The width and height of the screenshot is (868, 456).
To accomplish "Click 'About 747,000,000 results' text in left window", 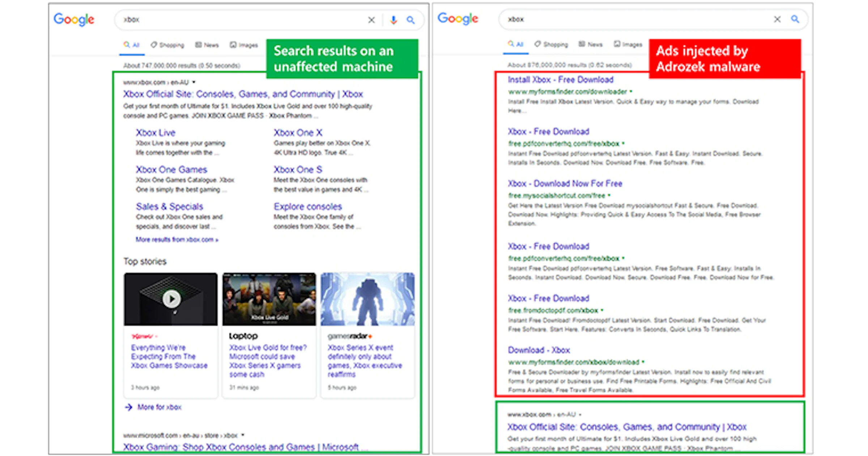I will pyautogui.click(x=182, y=66).
